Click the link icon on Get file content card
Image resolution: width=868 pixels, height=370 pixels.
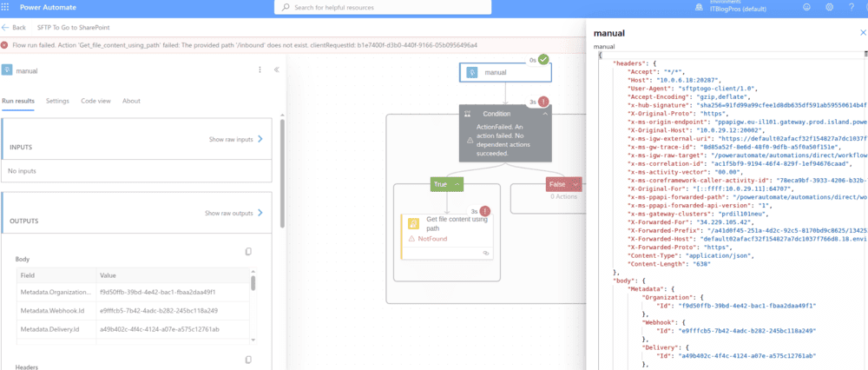(486, 252)
